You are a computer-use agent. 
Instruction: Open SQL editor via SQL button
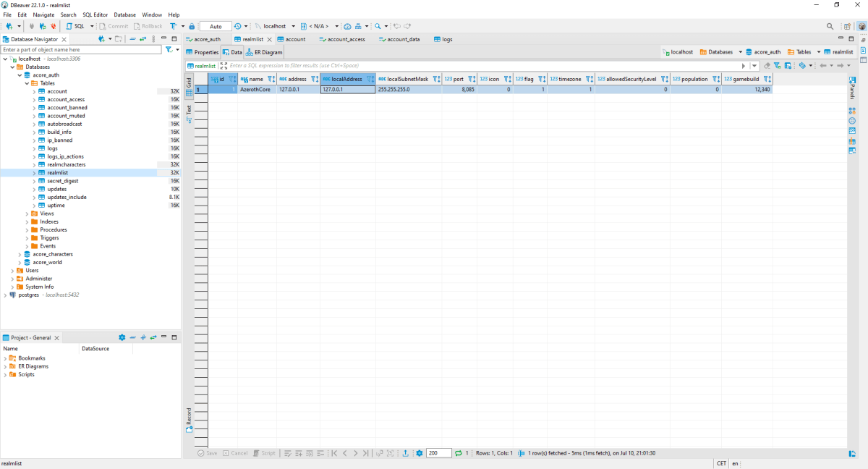click(x=76, y=26)
